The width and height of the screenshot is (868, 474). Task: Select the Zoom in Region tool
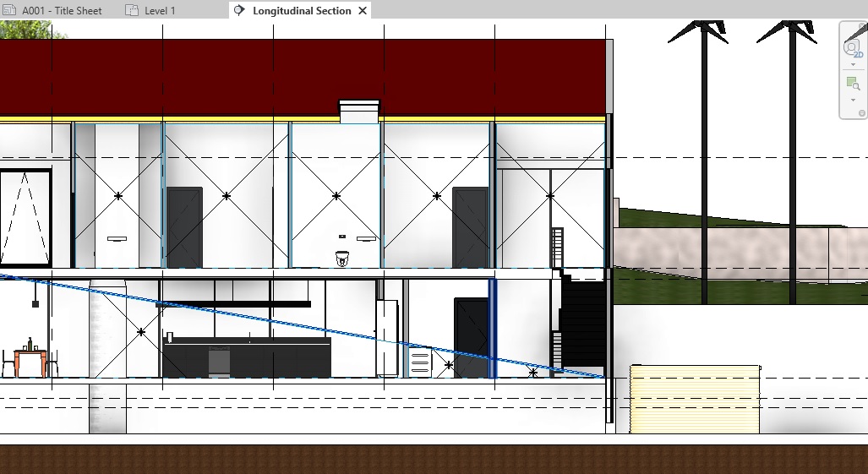(x=853, y=84)
